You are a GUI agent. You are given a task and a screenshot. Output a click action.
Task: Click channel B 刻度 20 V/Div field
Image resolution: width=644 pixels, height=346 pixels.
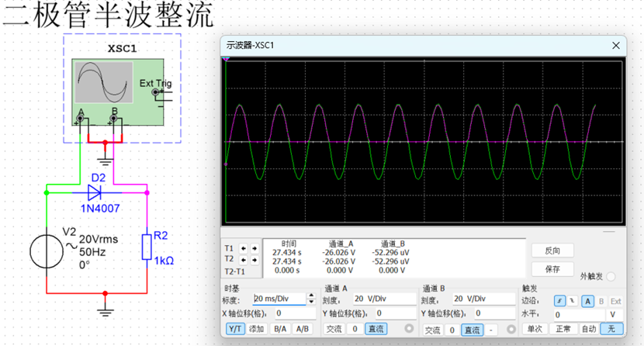click(x=484, y=299)
